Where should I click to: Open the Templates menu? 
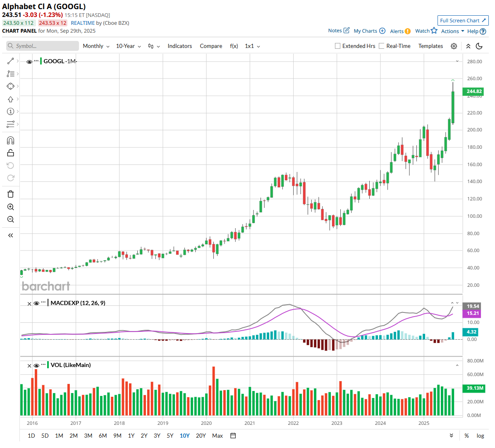(x=430, y=46)
